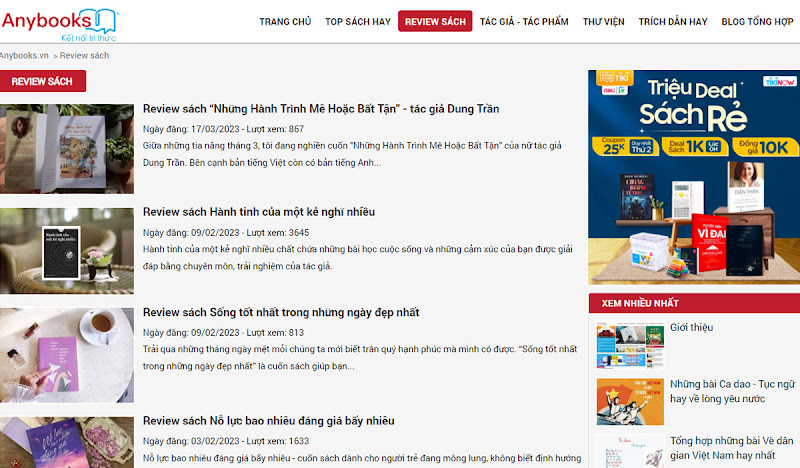Click the Tiki Triệu Deal Sách Rẻ banner
This screenshot has width=800, height=468.
(694, 177)
